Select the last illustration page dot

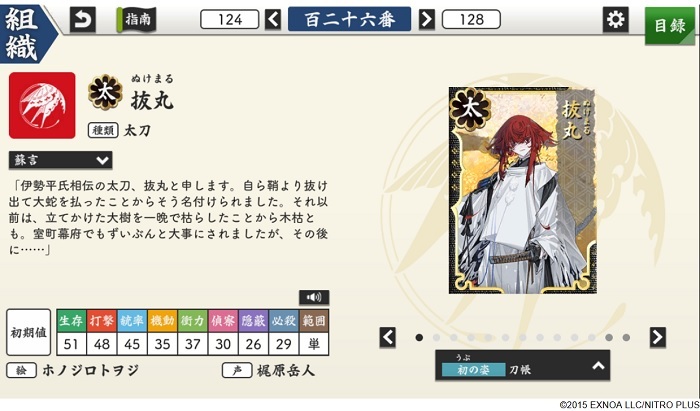tap(626, 337)
